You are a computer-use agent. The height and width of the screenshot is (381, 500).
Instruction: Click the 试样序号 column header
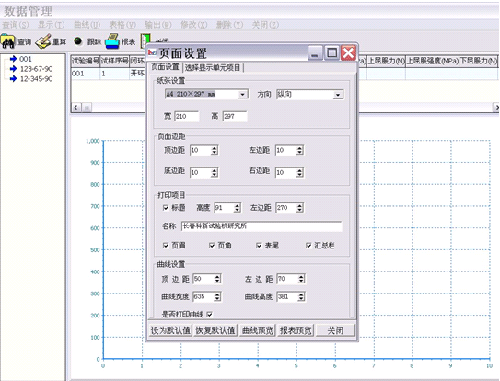(114, 60)
